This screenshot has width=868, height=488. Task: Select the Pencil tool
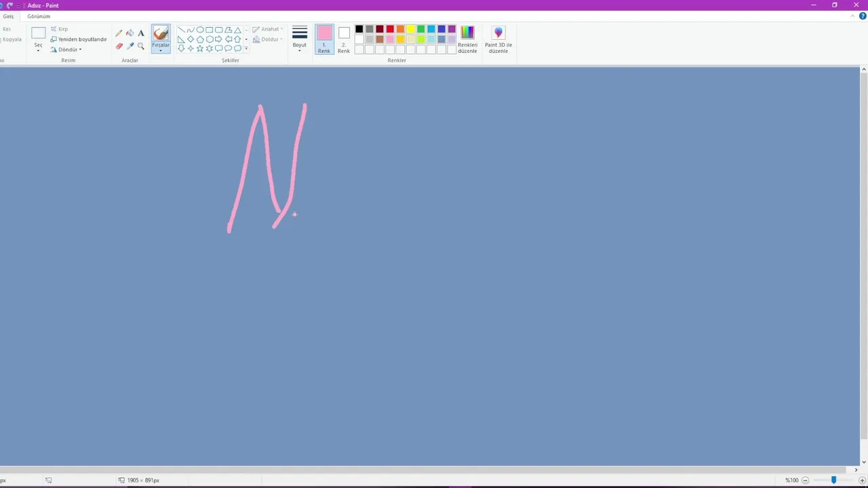[x=119, y=33]
